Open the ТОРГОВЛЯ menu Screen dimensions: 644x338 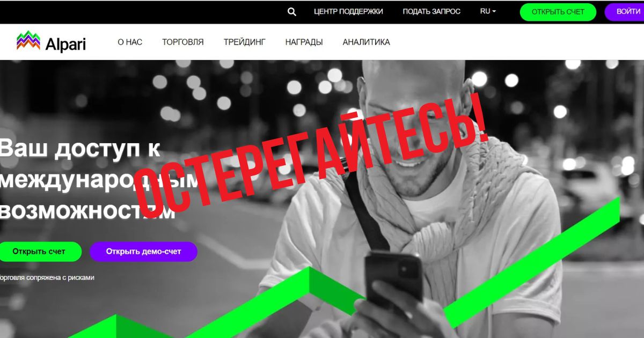point(183,42)
